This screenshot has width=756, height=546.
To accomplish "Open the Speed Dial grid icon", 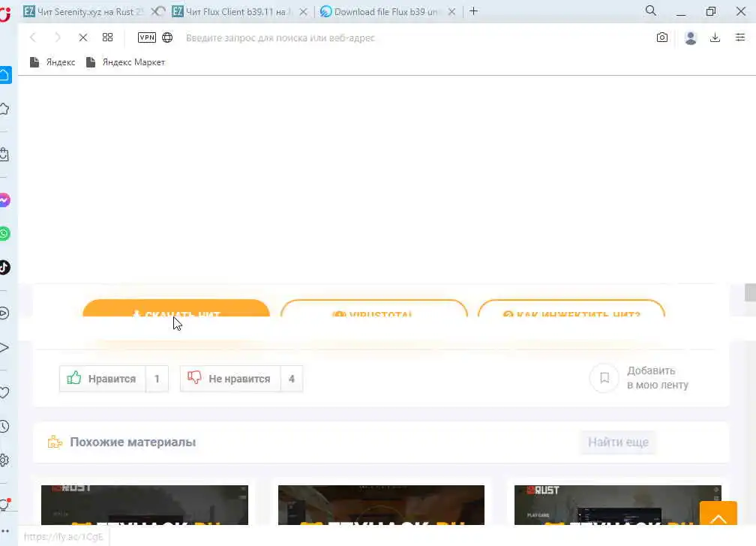I will pos(107,37).
